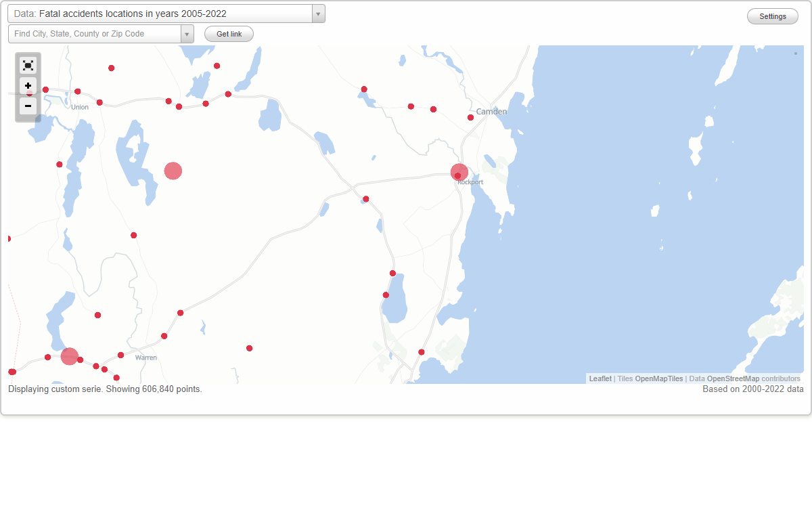
Task: Select the Rockport label on the map
Action: (472, 181)
